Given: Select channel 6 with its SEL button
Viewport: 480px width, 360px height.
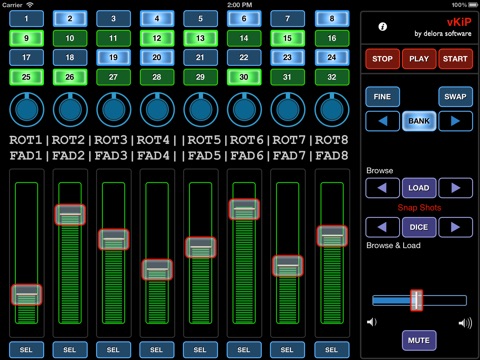Looking at the screenshot, I should (244, 350).
